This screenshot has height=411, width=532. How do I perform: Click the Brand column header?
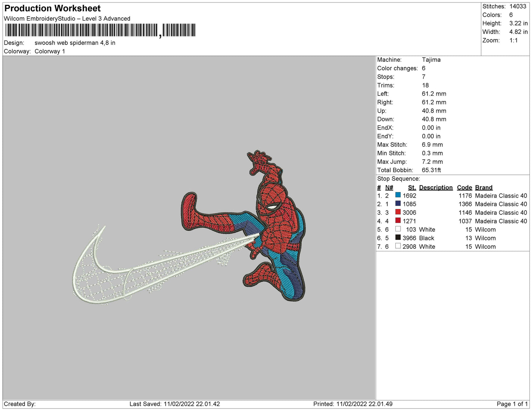[483, 187]
